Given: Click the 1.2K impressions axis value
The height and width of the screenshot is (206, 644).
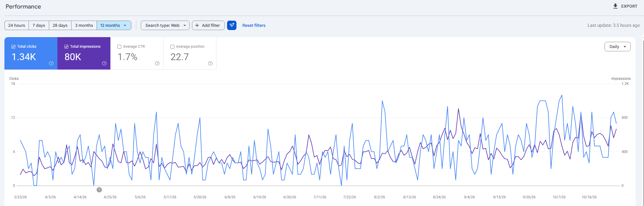Looking at the screenshot, I should pyautogui.click(x=625, y=84).
